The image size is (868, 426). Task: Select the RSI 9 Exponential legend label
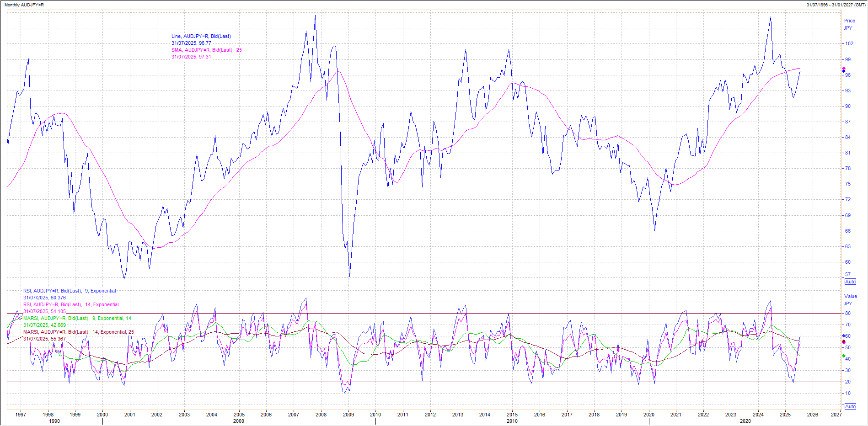click(70, 291)
